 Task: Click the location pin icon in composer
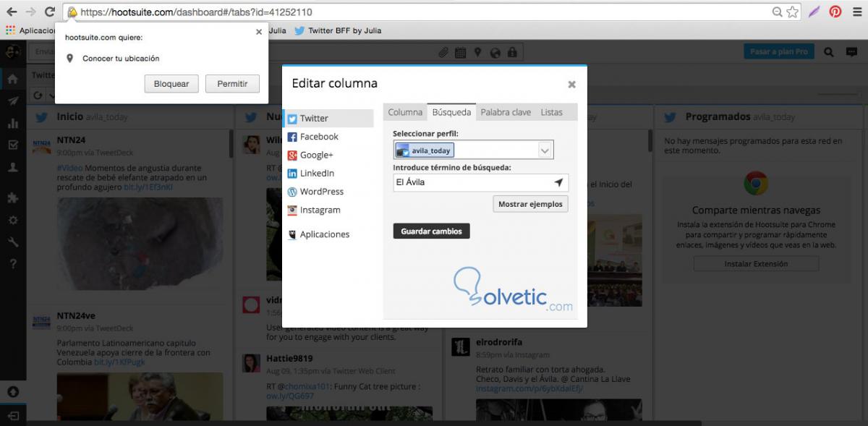point(477,52)
